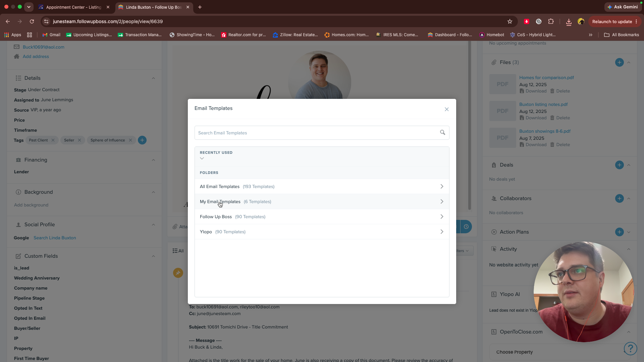
Task: Add an action plan with plus icon
Action: coord(619,232)
